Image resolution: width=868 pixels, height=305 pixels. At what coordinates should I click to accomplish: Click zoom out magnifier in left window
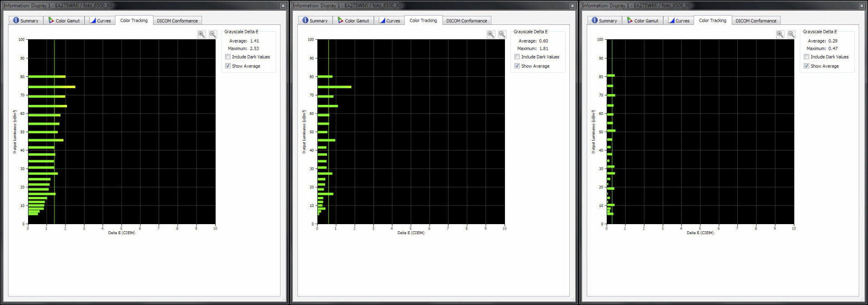coord(212,34)
